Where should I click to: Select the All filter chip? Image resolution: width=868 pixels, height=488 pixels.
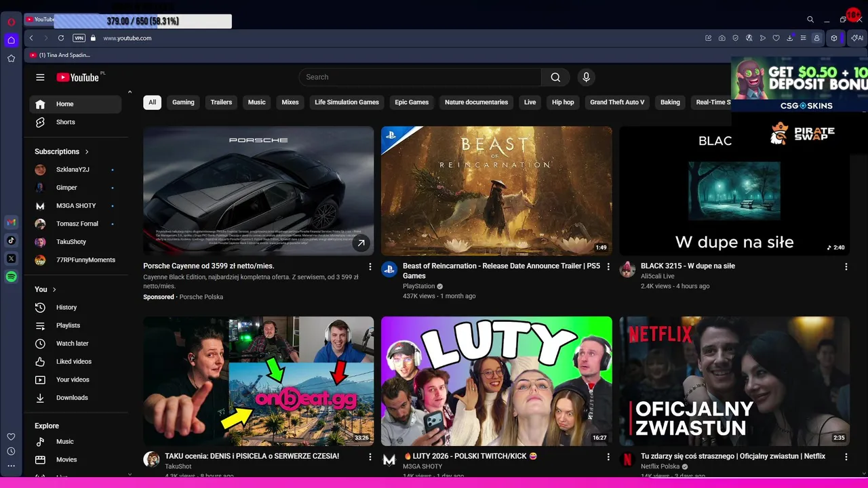152,102
